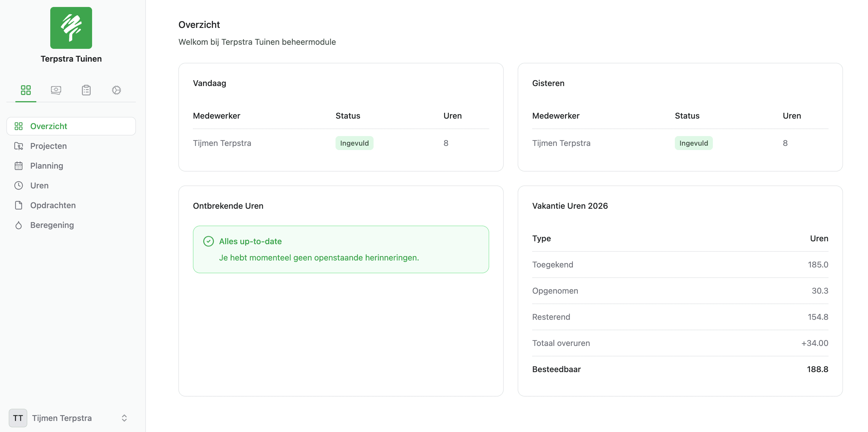
Task: Sort the Uren column under Vandaag
Action: 453,116
